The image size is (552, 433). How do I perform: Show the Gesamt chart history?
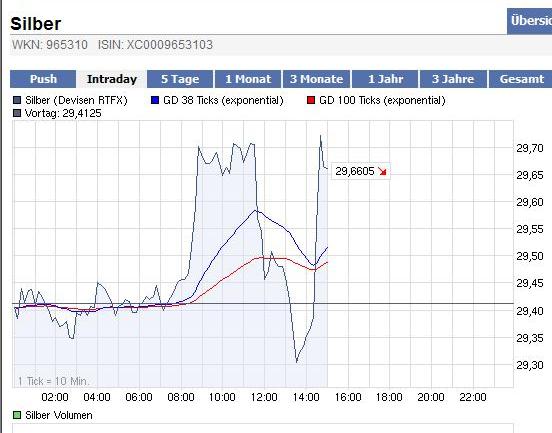(x=521, y=79)
